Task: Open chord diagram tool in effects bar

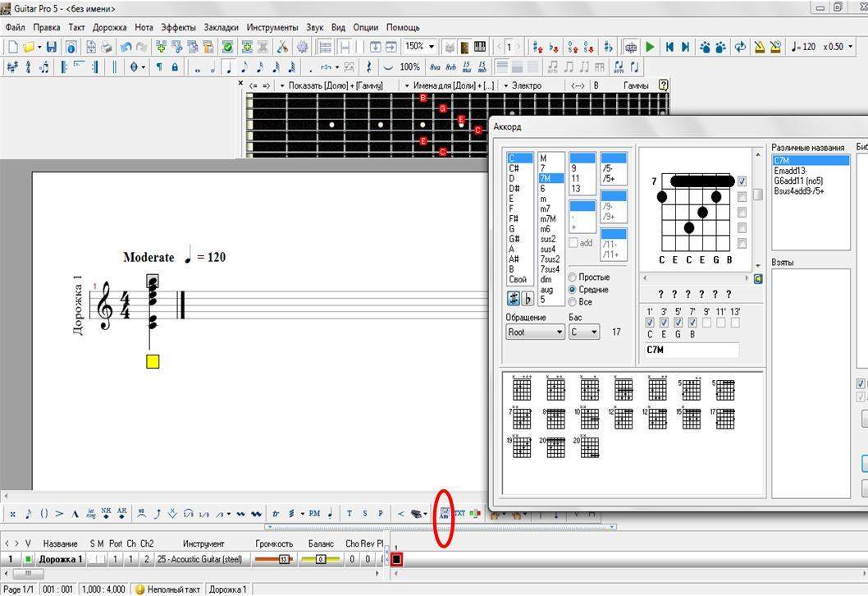Action: click(444, 513)
